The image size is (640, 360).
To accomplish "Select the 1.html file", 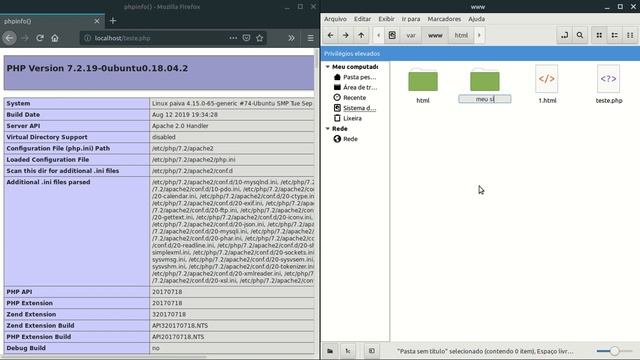I will tap(547, 84).
